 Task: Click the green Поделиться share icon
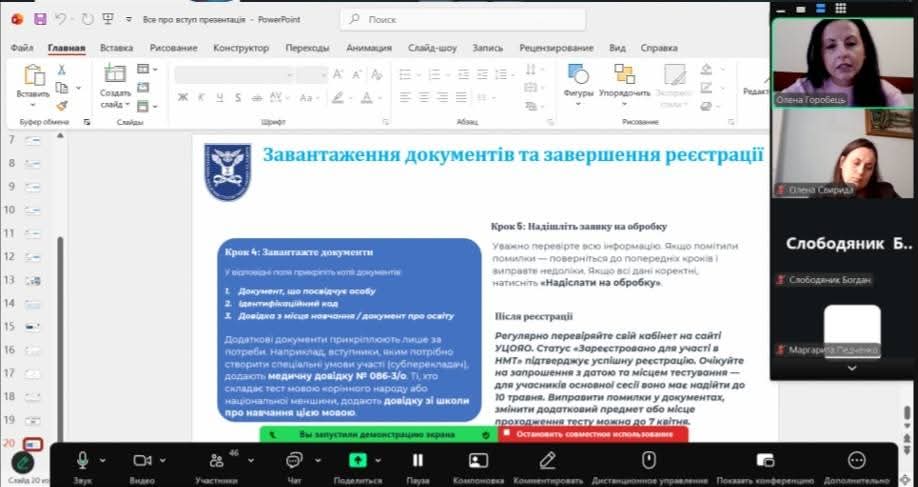357,460
